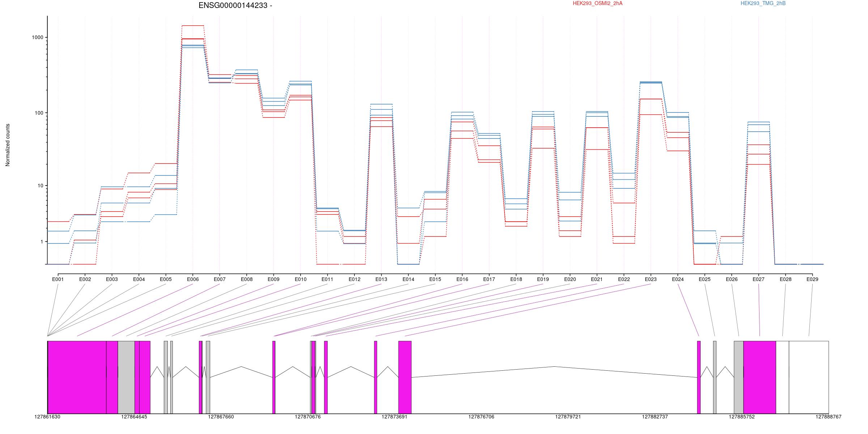Click the exon label E012
Screen dimensions: 868x434
click(x=354, y=279)
